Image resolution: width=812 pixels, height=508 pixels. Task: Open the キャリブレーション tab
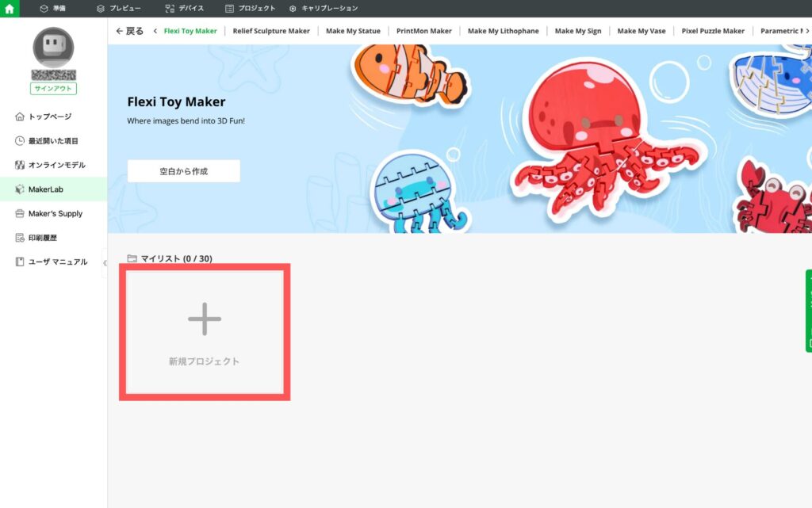coord(324,8)
